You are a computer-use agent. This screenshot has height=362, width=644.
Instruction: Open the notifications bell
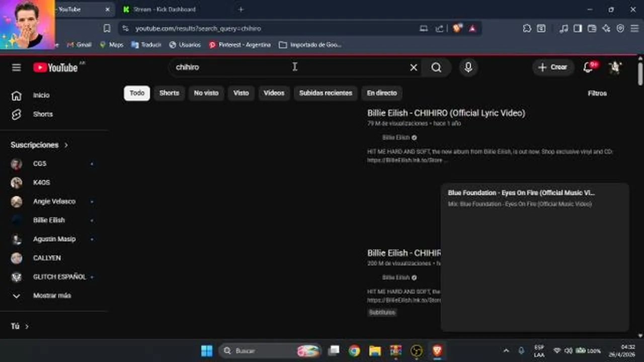tap(588, 67)
